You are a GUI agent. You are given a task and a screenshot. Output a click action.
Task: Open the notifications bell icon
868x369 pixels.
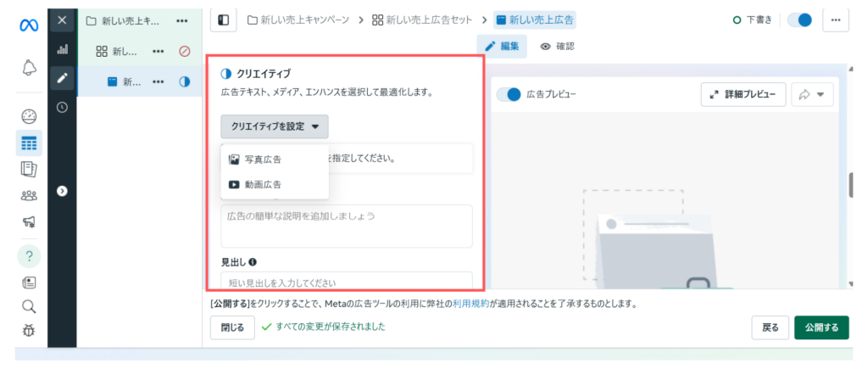click(29, 67)
